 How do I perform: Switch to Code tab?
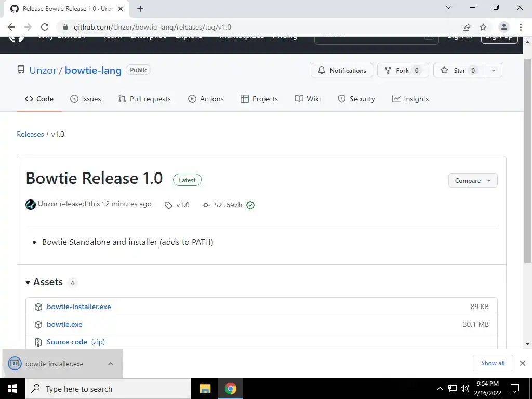(39, 99)
